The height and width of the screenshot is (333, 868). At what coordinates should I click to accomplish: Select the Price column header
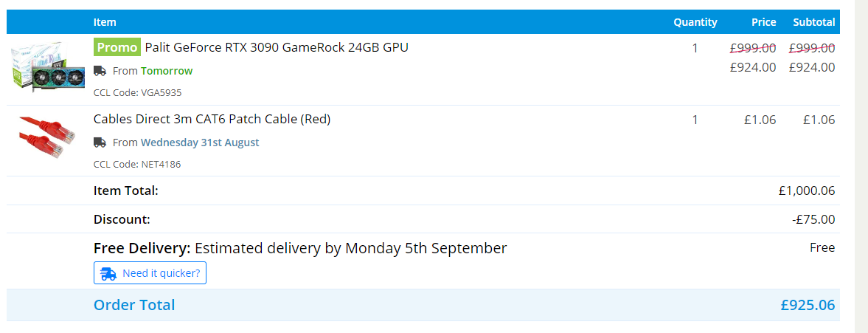[x=764, y=22]
